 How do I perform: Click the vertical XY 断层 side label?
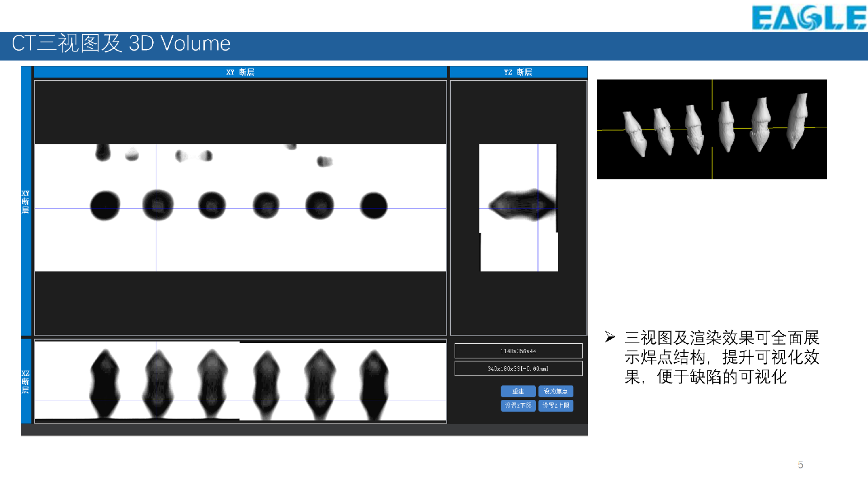(x=26, y=201)
